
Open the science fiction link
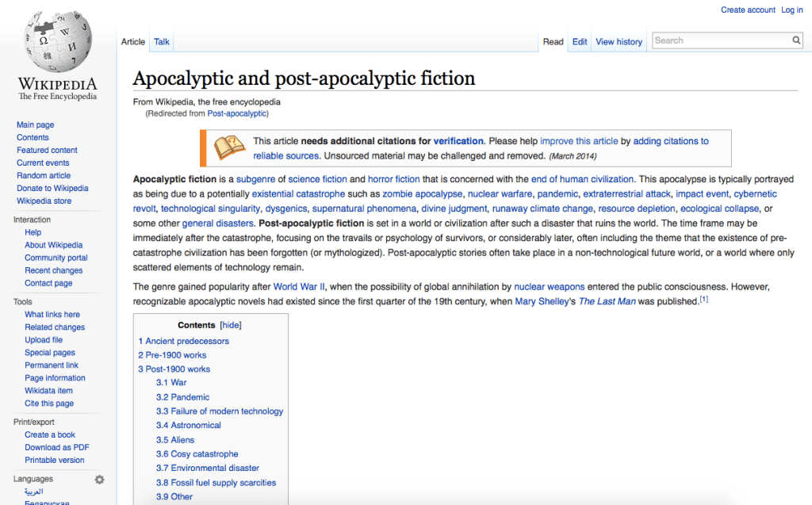(x=317, y=179)
